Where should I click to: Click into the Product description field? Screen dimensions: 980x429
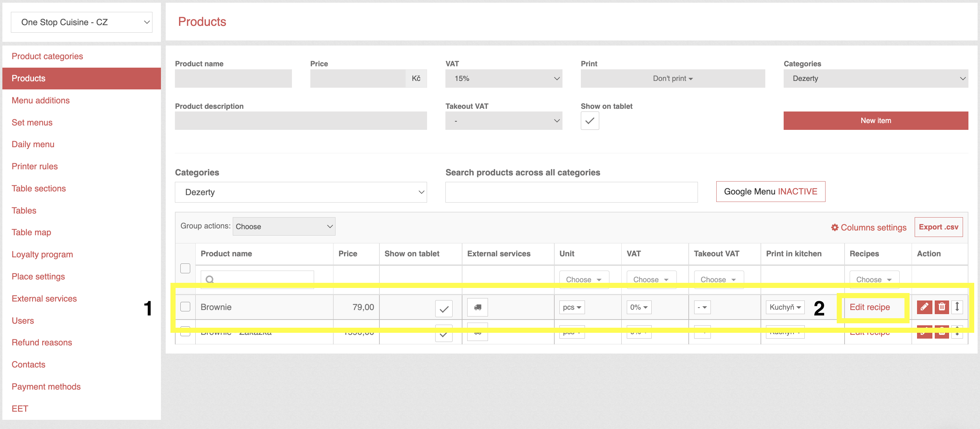pos(300,120)
